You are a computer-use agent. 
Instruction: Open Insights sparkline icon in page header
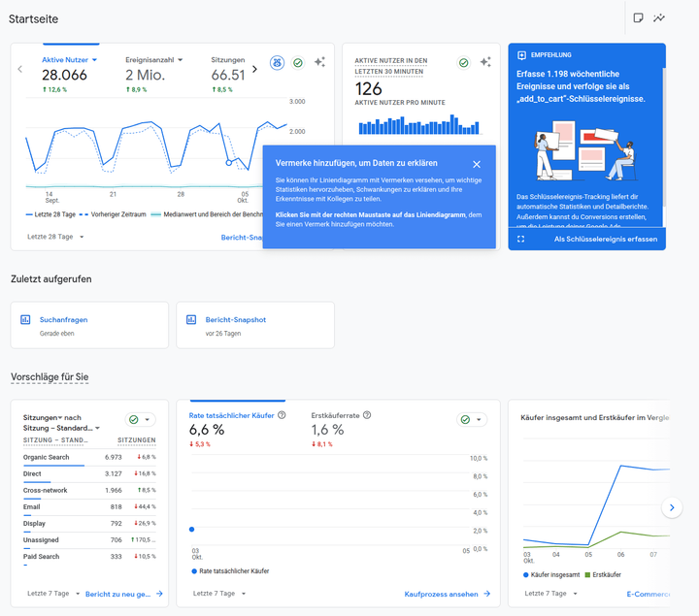(x=660, y=17)
